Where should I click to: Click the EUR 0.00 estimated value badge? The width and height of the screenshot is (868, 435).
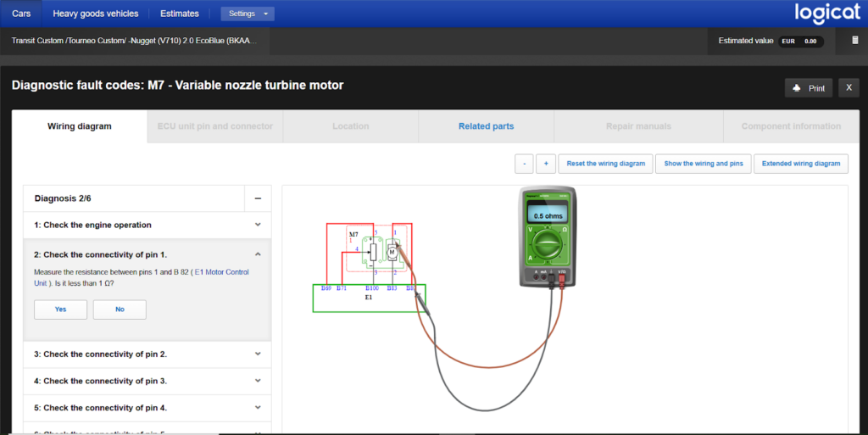coord(801,41)
